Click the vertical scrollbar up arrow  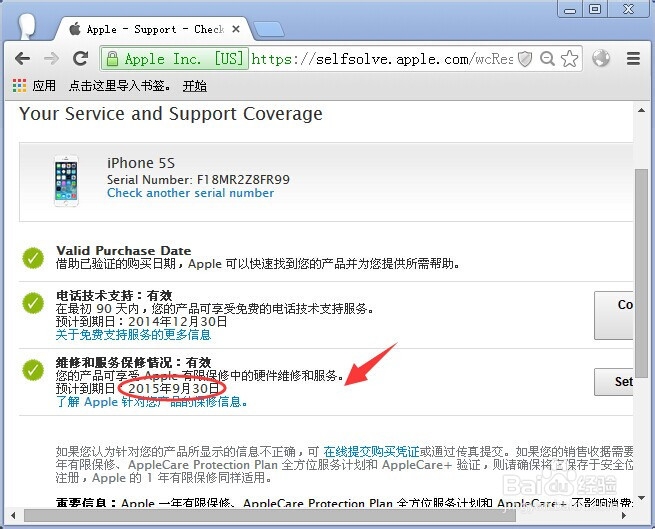[641, 110]
